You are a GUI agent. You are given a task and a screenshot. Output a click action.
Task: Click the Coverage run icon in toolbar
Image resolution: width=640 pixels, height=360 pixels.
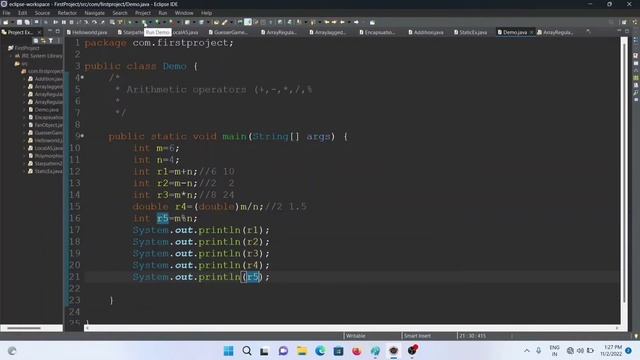(x=157, y=22)
